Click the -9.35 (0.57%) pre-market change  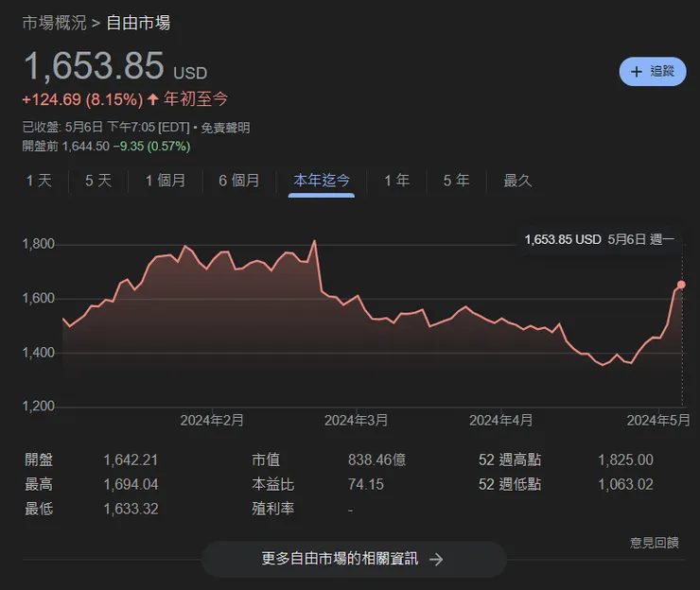click(151, 147)
